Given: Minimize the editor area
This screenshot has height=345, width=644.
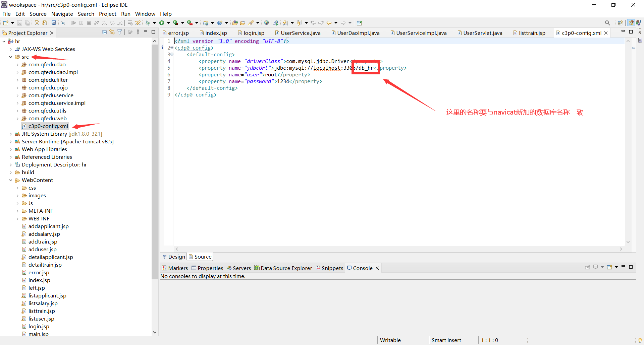Looking at the screenshot, I should point(623,31).
